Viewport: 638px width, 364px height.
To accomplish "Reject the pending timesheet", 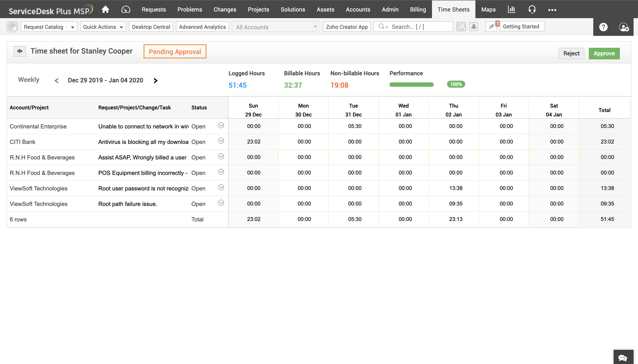I will click(x=571, y=53).
